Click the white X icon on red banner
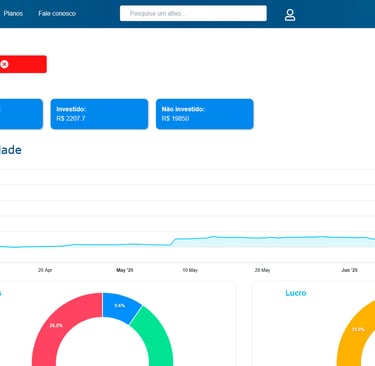 (4, 64)
